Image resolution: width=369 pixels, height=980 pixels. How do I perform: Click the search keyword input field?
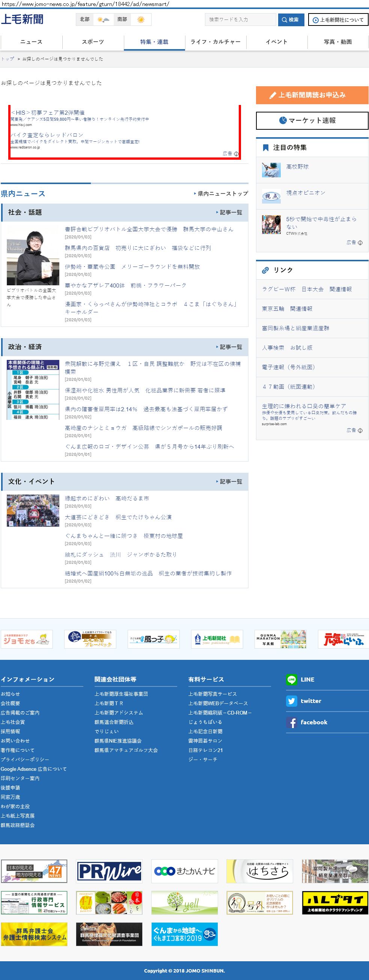click(x=240, y=19)
